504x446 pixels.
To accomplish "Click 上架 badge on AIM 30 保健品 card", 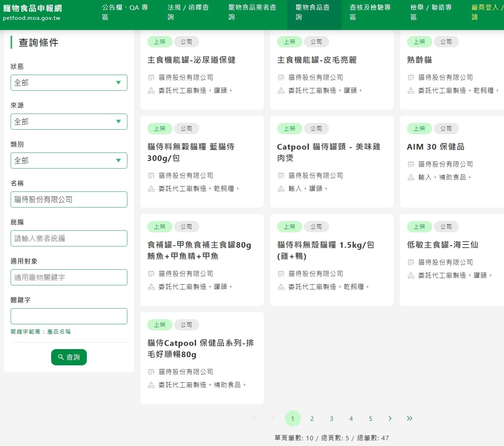I will 420,129.
